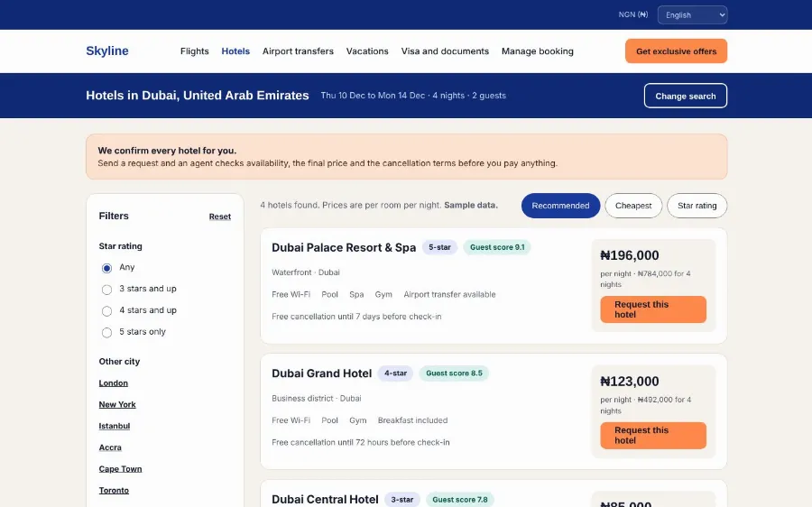
Task: Click Get exclusive offers button
Action: click(x=676, y=51)
